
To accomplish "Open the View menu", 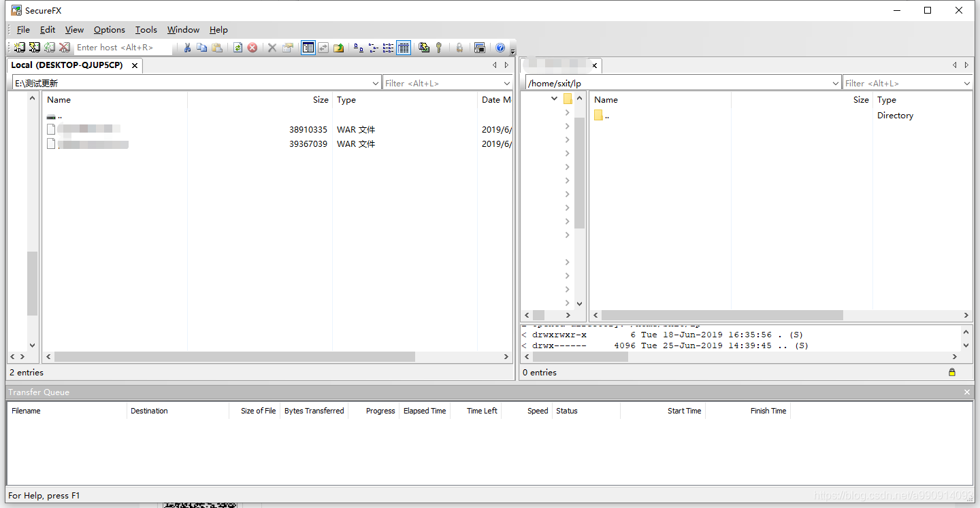I will [74, 30].
